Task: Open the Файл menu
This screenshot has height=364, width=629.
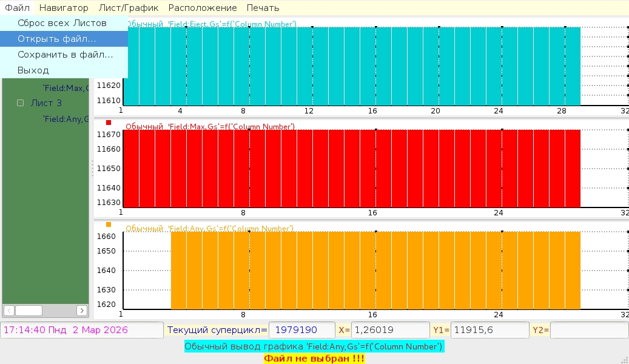Action: pos(17,8)
